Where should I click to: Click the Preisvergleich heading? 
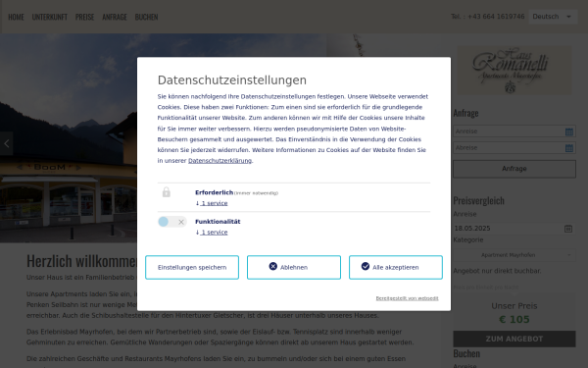[x=478, y=200]
